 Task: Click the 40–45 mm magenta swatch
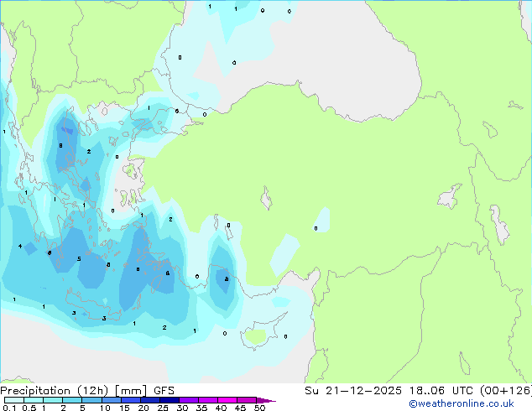(x=227, y=400)
